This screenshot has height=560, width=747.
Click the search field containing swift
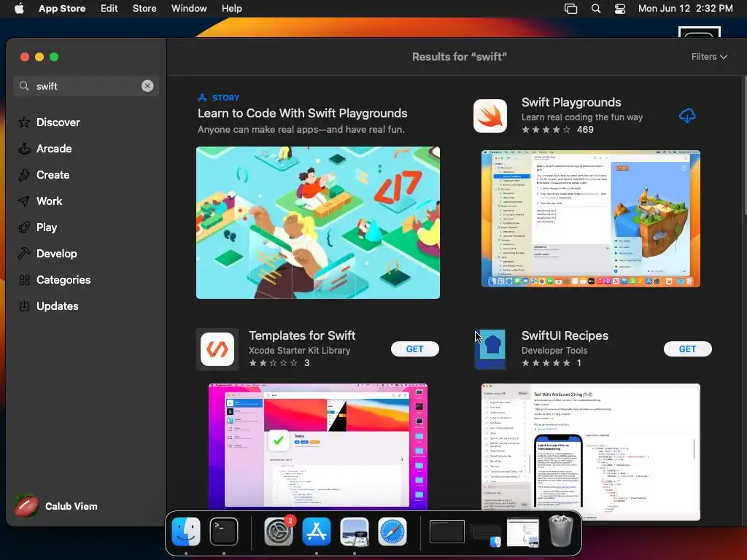click(86, 86)
